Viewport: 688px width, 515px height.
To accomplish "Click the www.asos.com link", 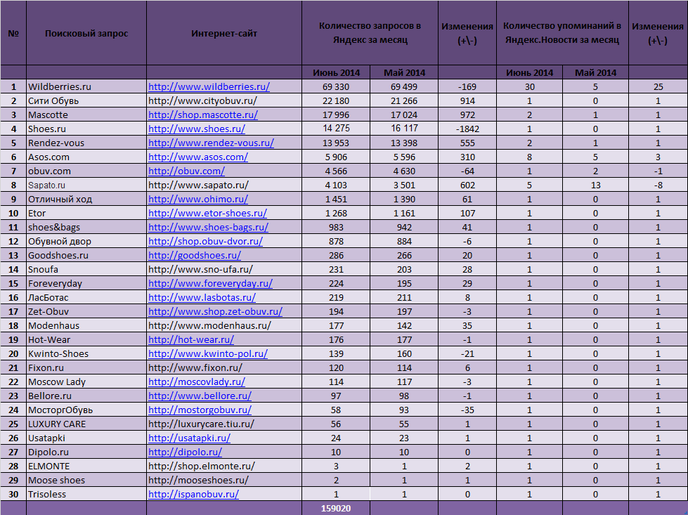I will coord(198,157).
